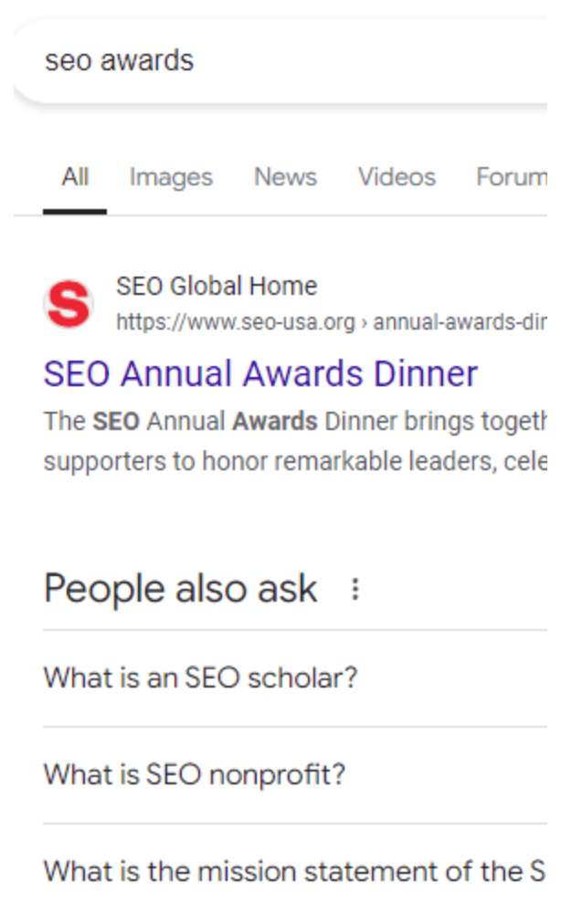The width and height of the screenshot is (561, 924).
Task: Click the "People also ask" heading
Action: pos(180,590)
